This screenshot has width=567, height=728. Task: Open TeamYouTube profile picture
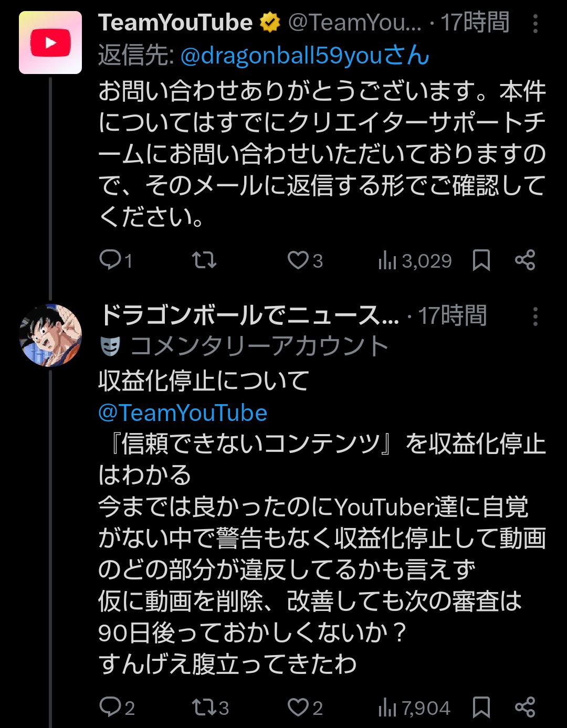tap(50, 43)
